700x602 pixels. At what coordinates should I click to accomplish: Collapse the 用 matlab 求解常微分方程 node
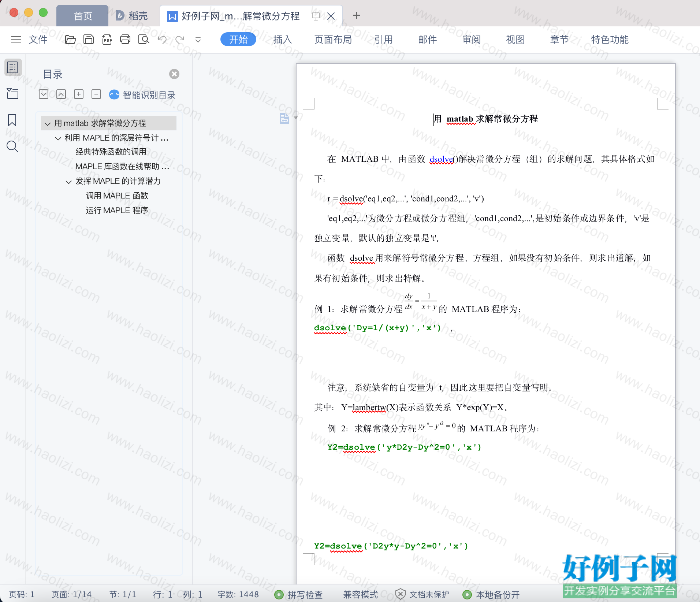[x=47, y=124]
